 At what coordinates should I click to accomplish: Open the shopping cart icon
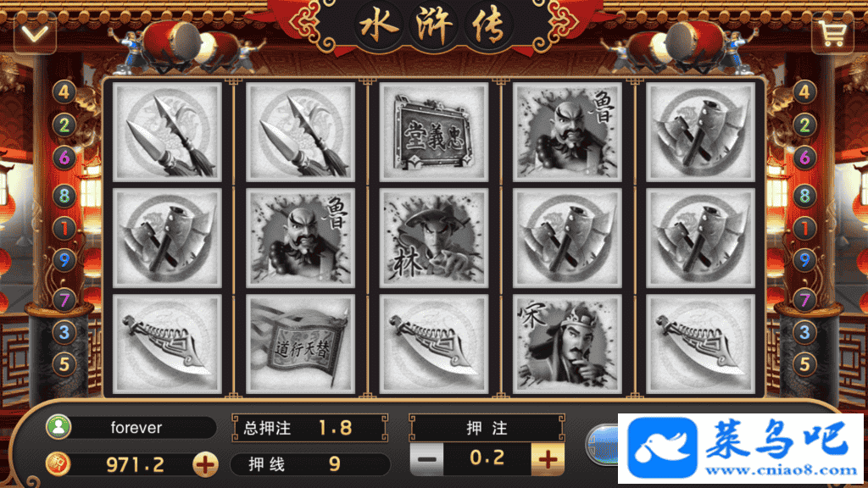832,34
